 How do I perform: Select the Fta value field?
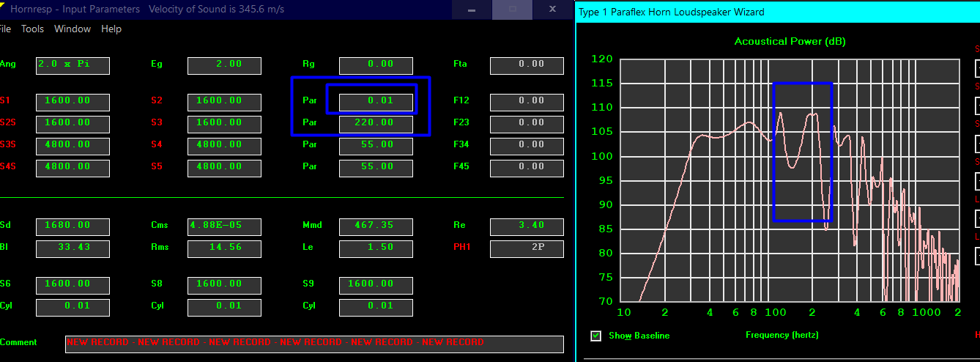coord(527,65)
